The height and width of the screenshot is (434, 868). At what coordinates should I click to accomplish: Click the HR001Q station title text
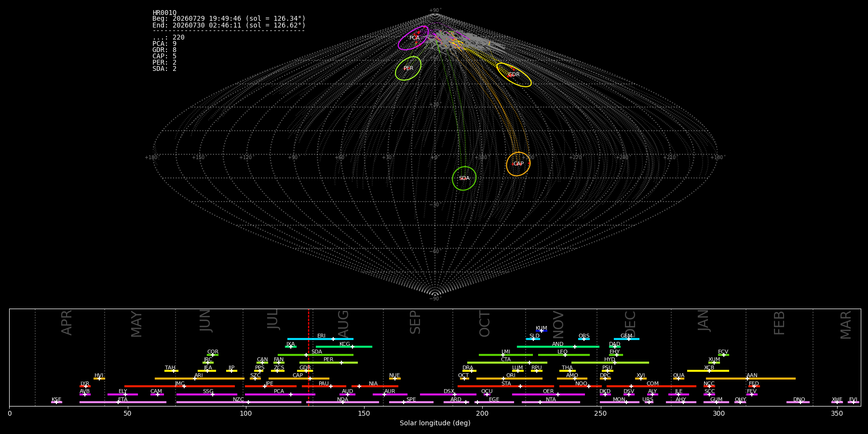164,13
